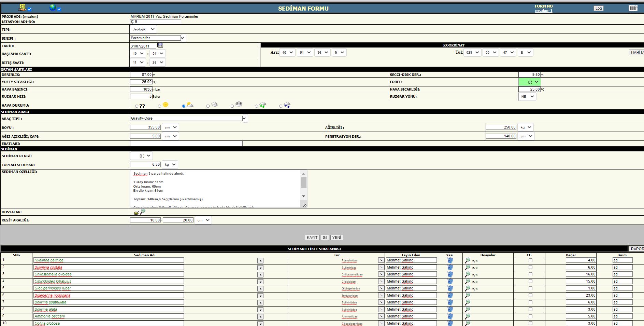Open the Yazı note icon for Bigenerina nodosaria
Viewport: 644px width, 326px height.
450,296
